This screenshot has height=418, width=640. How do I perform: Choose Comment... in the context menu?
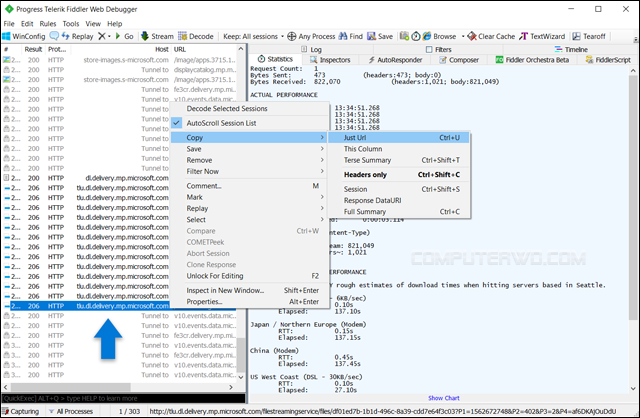click(x=249, y=186)
